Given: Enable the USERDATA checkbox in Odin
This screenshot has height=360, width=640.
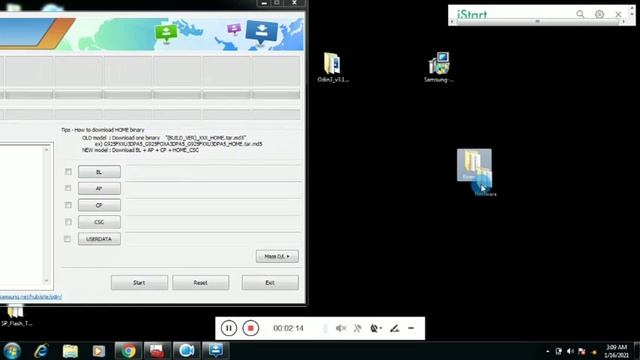Looking at the screenshot, I should tap(67, 239).
